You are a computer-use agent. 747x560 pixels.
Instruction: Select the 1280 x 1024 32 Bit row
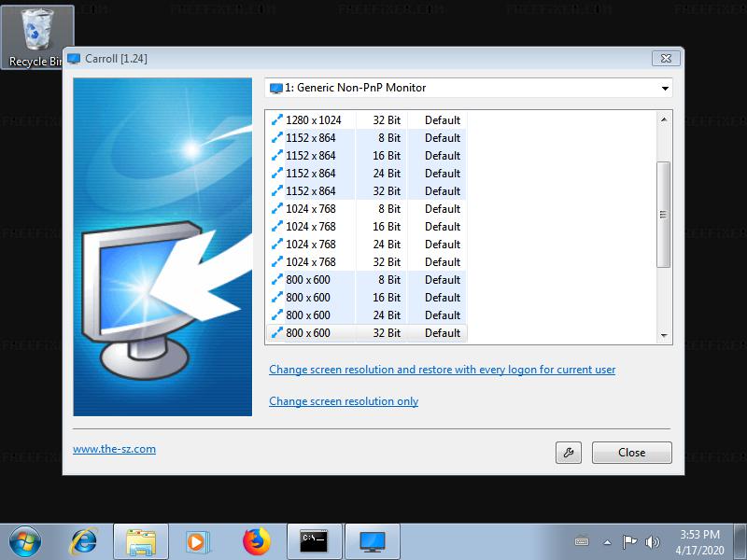click(366, 120)
